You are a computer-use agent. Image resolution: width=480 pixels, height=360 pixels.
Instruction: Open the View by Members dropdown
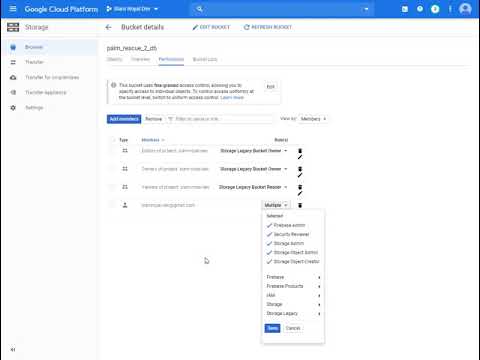click(x=313, y=119)
